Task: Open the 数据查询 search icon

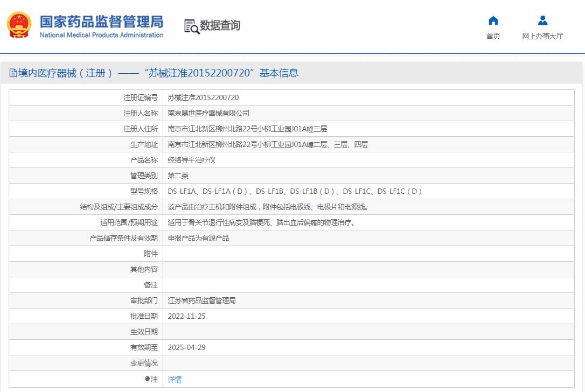Action: 192,26
